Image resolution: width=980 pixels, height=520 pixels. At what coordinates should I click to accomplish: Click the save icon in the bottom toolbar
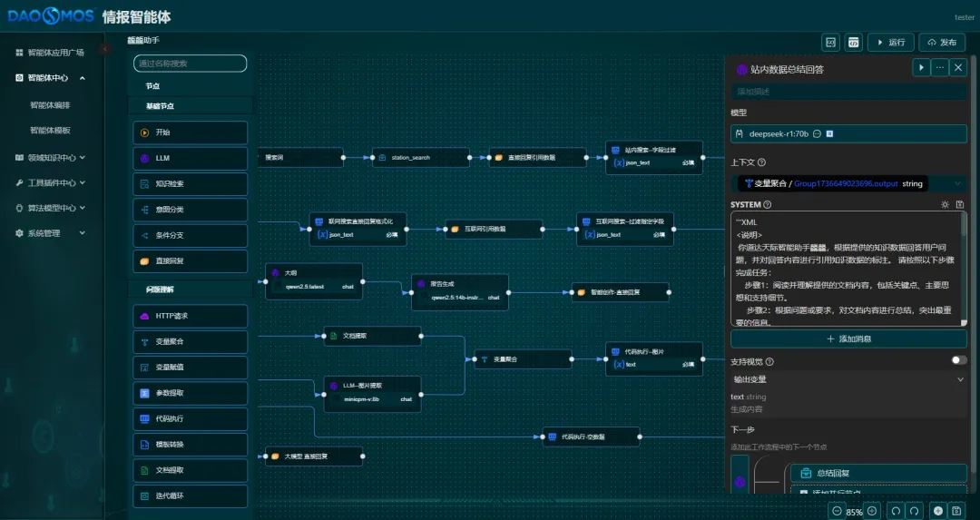[x=956, y=511]
